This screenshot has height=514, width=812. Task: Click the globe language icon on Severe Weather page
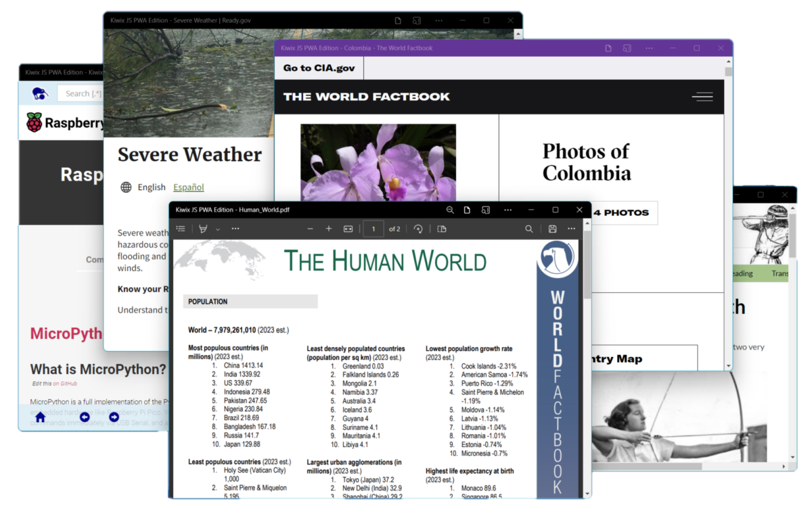pos(126,187)
